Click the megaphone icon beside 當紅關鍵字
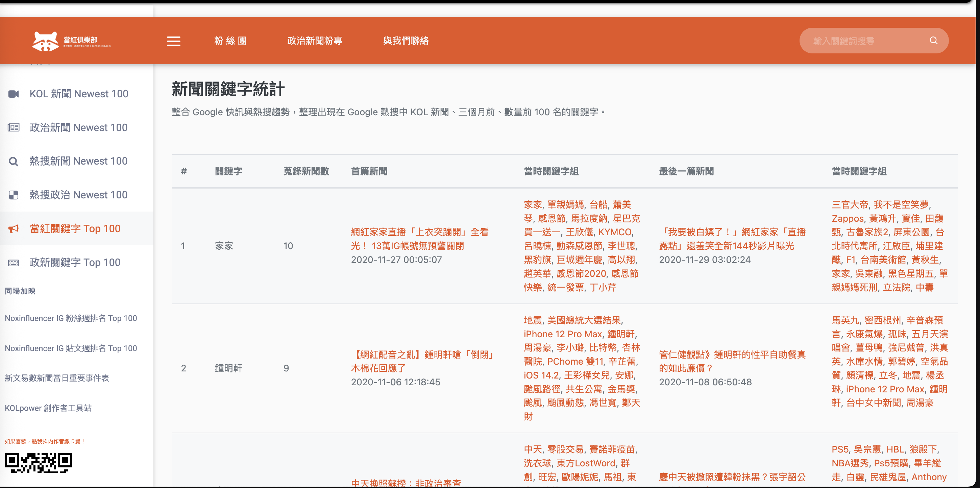This screenshot has width=980, height=488. click(14, 229)
